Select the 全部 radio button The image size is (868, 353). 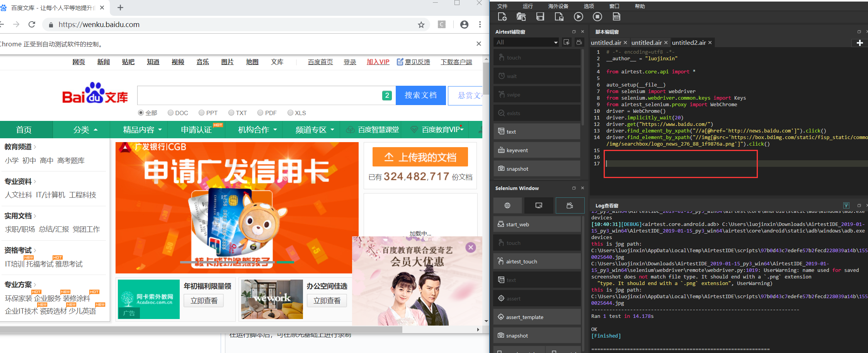pos(141,113)
